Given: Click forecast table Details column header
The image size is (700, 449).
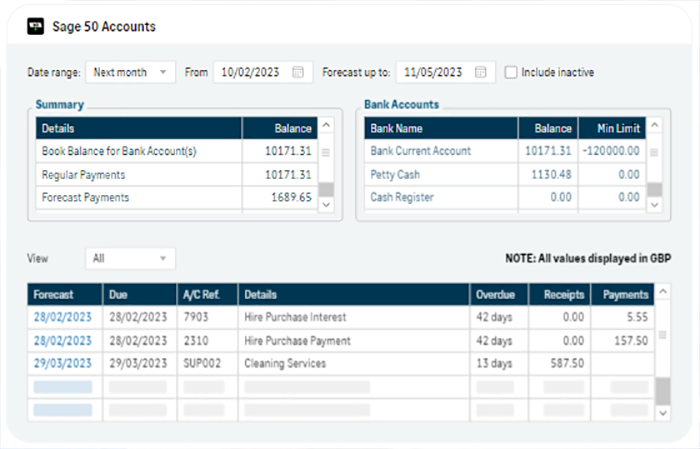Looking at the screenshot, I should pos(354,295).
